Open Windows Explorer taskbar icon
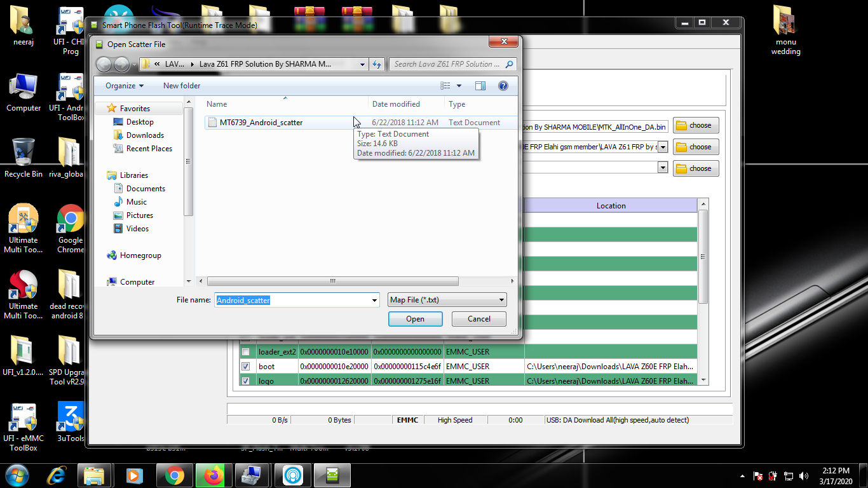 (x=94, y=475)
